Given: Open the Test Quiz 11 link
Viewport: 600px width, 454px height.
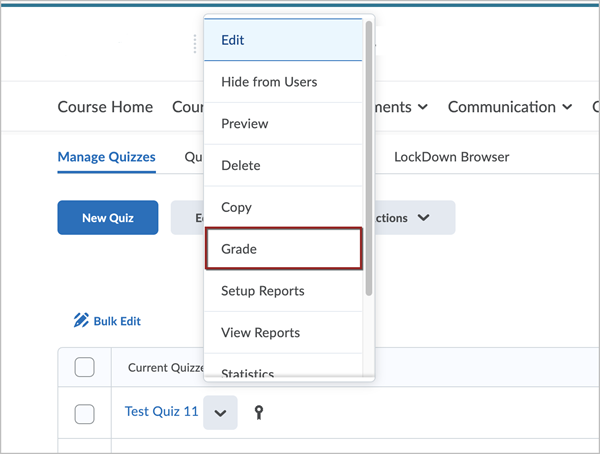Looking at the screenshot, I should [161, 412].
